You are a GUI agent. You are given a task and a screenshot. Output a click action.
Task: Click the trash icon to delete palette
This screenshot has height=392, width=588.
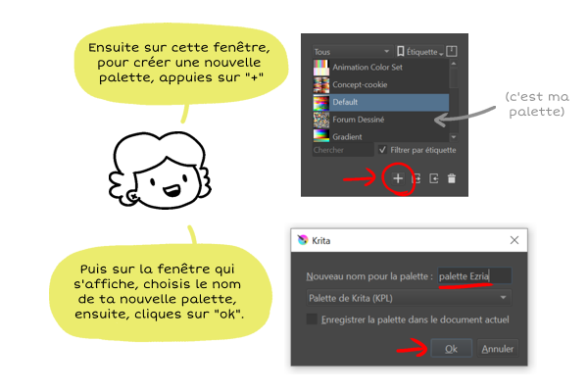pyautogui.click(x=452, y=178)
